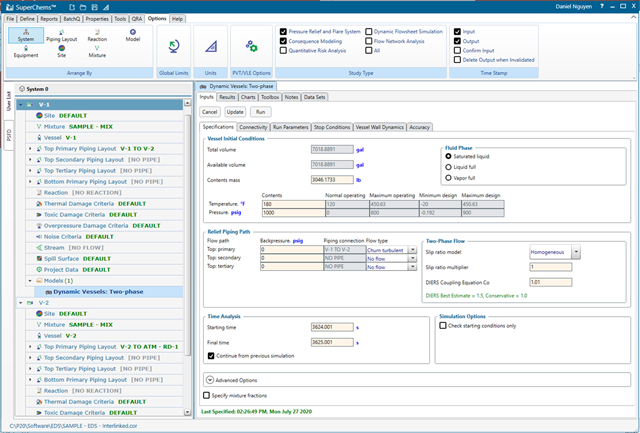
Task: Open Units settings icon
Action: click(x=211, y=47)
